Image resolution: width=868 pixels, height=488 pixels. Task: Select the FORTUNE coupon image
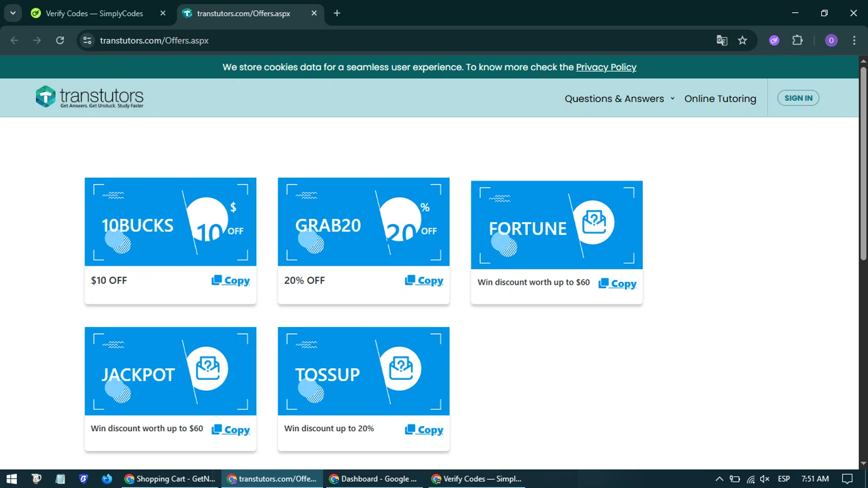(557, 225)
